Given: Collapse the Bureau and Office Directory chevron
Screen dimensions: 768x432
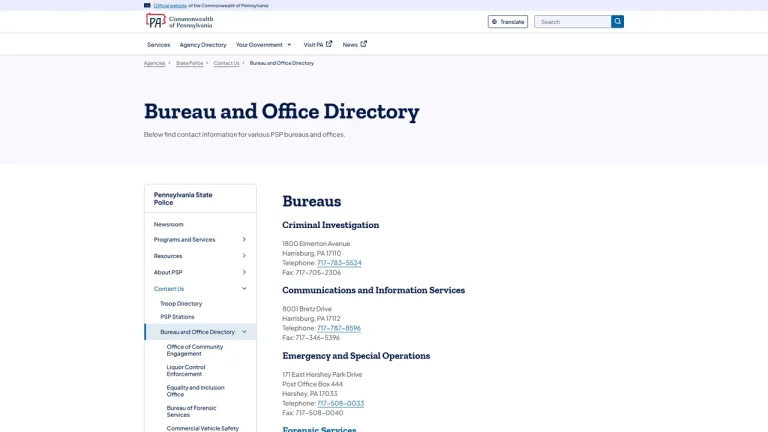Looking at the screenshot, I should click(x=244, y=332).
